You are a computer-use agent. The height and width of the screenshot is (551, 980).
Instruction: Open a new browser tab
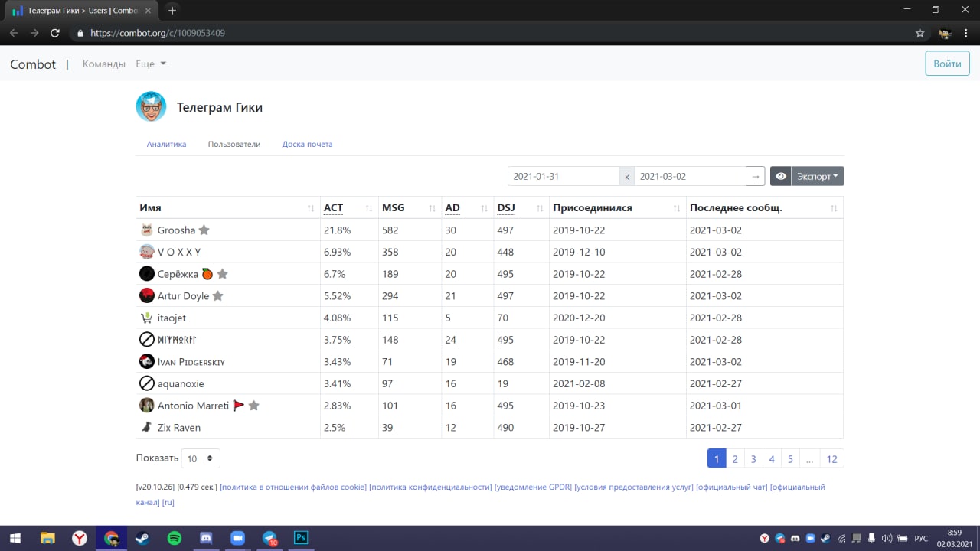pyautogui.click(x=172, y=11)
